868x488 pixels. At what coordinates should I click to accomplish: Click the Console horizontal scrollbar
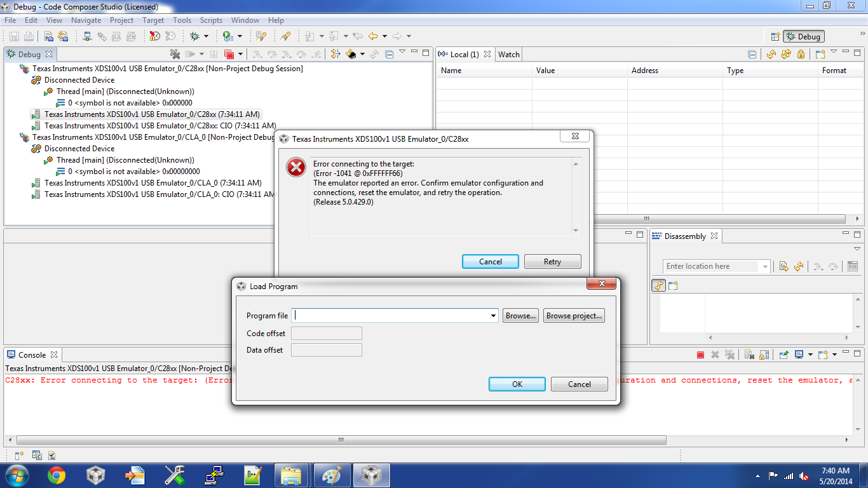[341, 440]
